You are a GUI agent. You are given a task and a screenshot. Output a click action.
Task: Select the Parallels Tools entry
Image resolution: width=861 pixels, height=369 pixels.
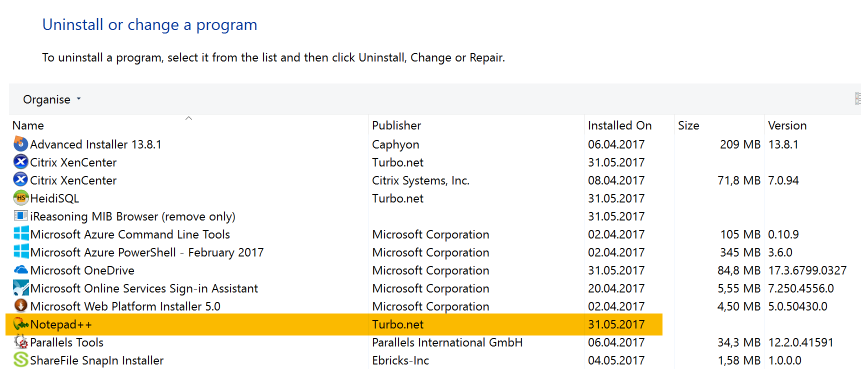point(66,343)
